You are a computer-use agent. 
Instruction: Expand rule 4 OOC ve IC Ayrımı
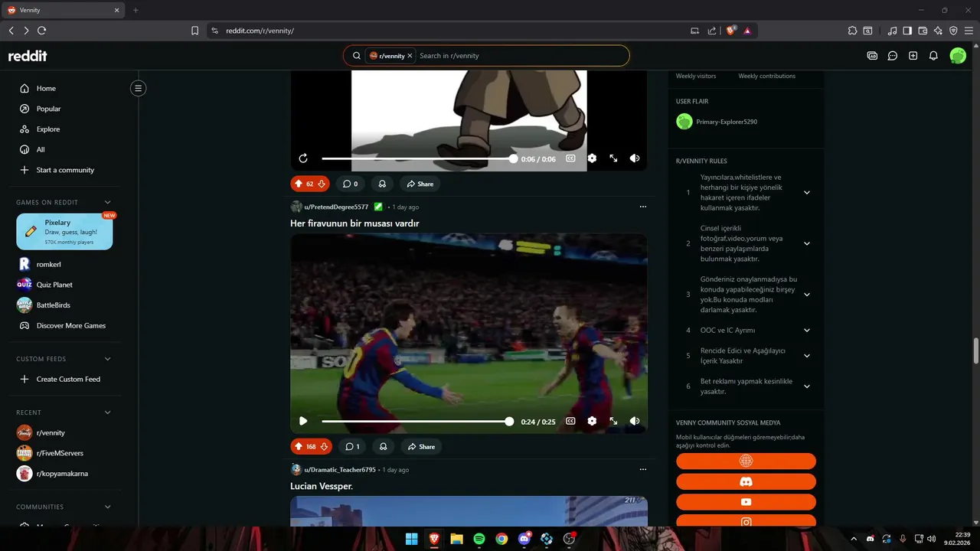point(807,330)
